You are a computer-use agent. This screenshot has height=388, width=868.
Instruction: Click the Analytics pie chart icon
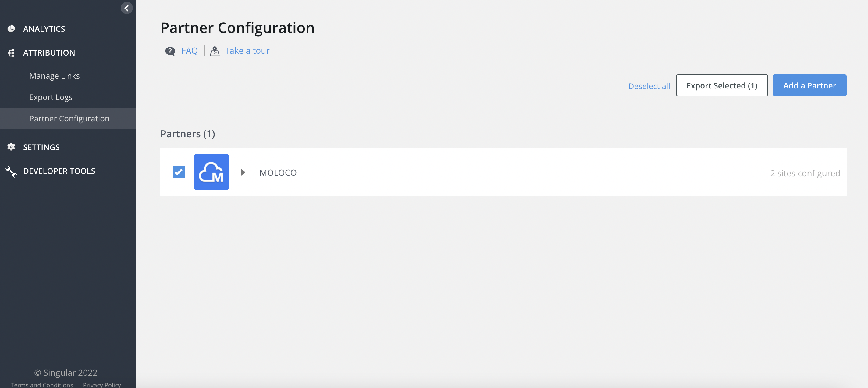click(x=12, y=29)
